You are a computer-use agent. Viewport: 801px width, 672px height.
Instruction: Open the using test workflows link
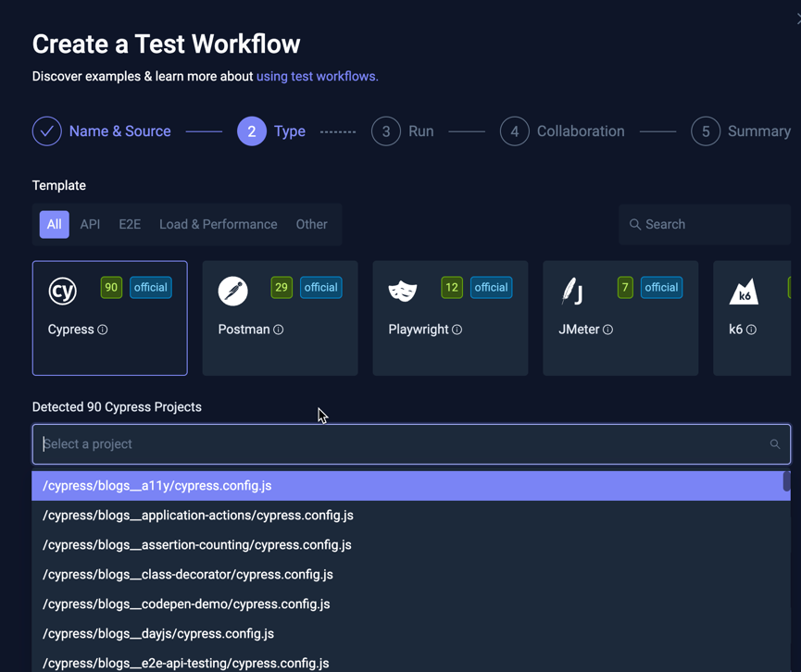coord(317,76)
